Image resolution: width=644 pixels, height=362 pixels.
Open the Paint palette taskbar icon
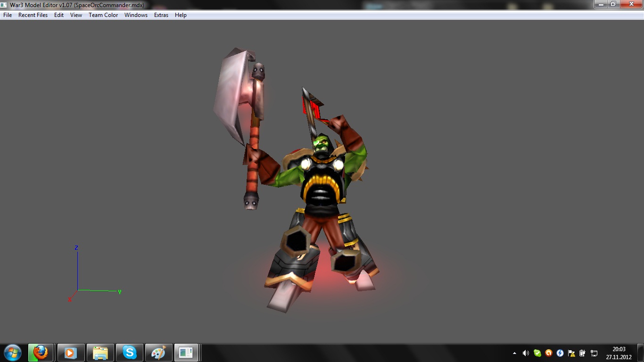pos(158,352)
